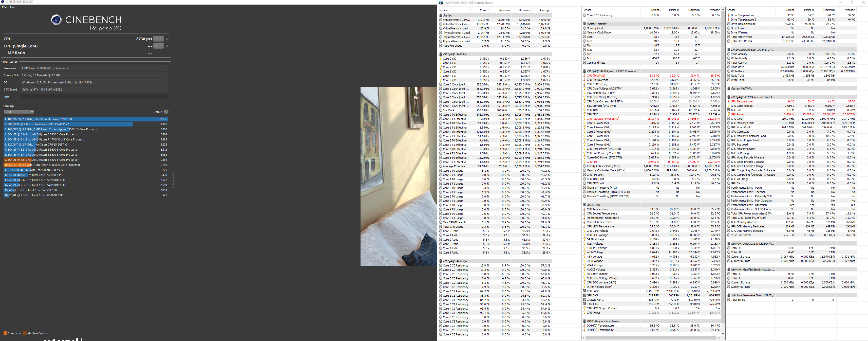Click the fan icon beside GPU Fan

pyautogui.click(x=728, y=110)
